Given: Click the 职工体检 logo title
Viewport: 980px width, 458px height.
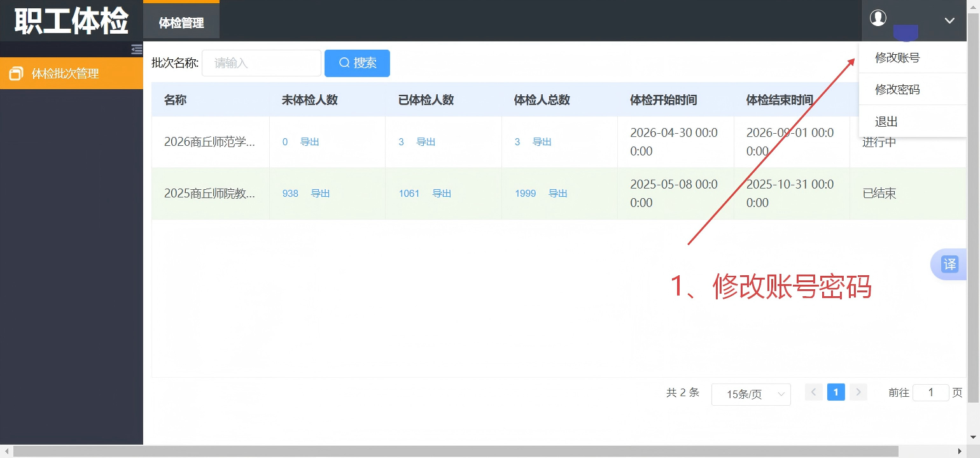Looking at the screenshot, I should pos(71,20).
